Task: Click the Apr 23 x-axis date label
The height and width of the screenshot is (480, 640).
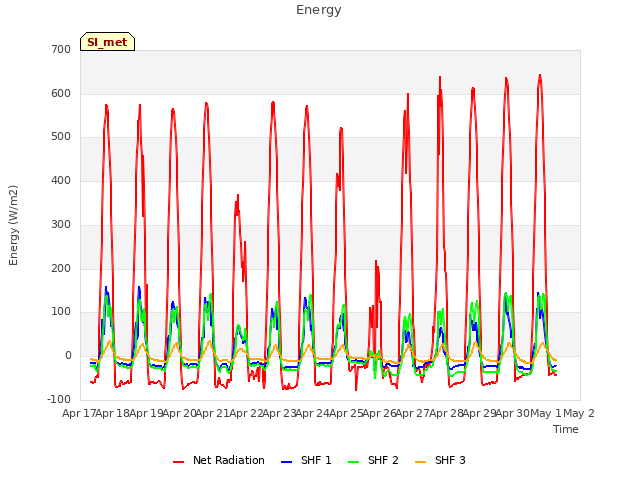Action: 279,413
